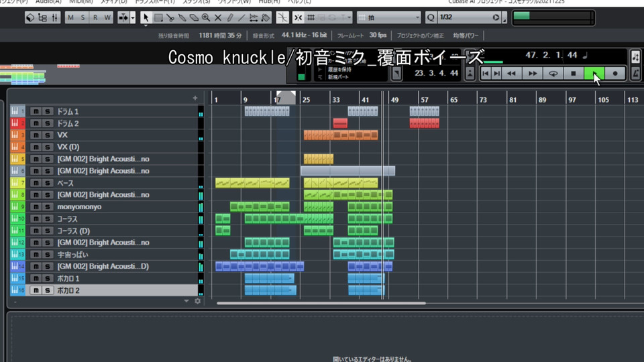644x362 pixels.
Task: Open the track visibility configuration icon
Action: tap(42, 17)
